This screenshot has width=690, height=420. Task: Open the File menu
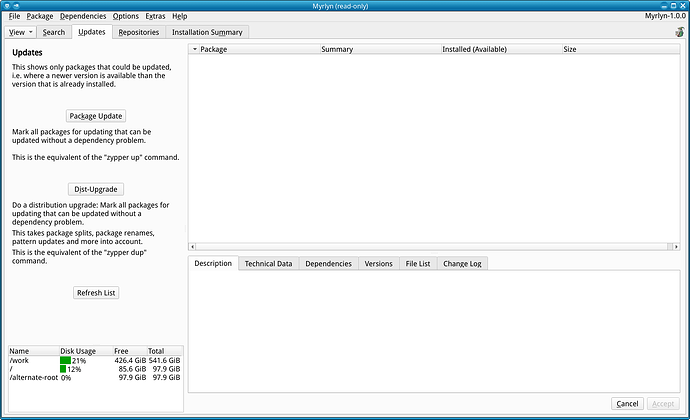(14, 16)
